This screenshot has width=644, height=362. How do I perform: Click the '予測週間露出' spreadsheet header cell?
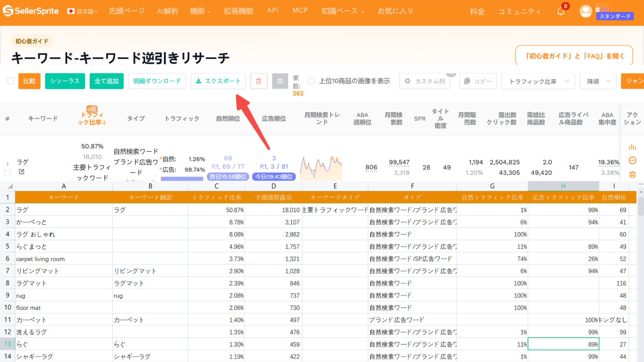click(x=273, y=197)
